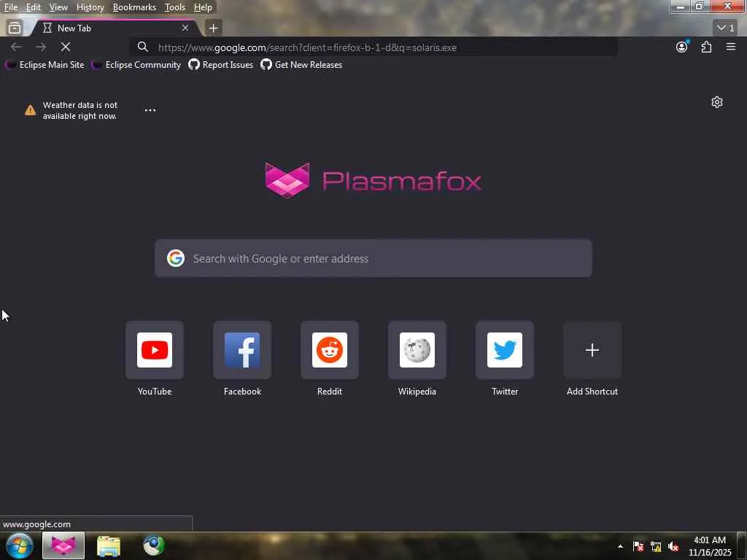Open the Firefox View pinned tab icon
This screenshot has height=560, width=747.
tap(15, 28)
